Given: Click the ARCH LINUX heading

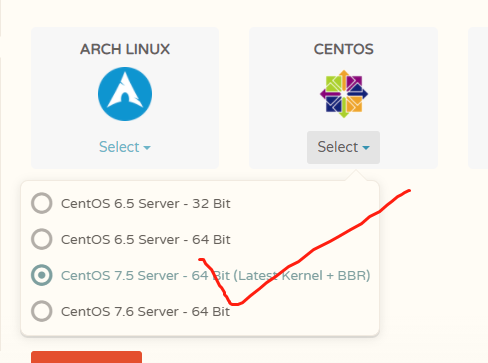Looking at the screenshot, I should pos(125,49).
